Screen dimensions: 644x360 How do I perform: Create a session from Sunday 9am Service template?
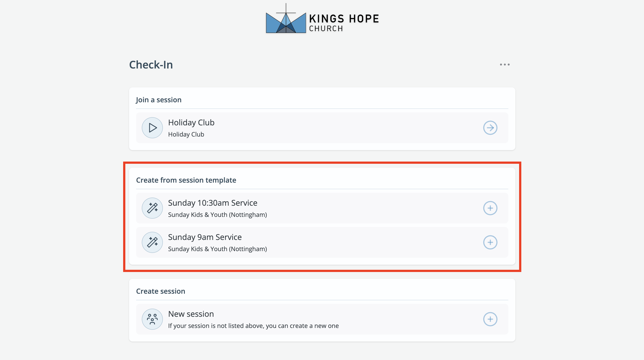322,242
